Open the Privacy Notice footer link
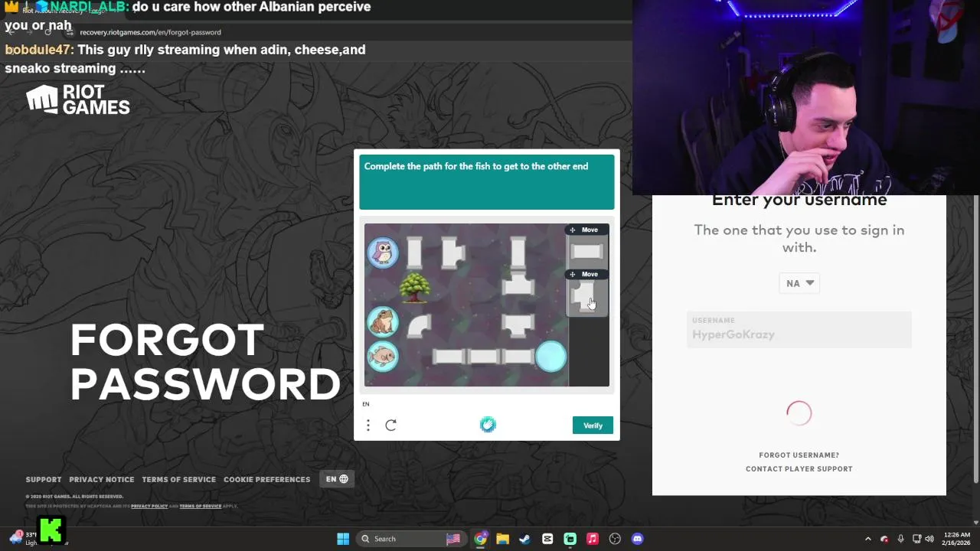 click(102, 480)
